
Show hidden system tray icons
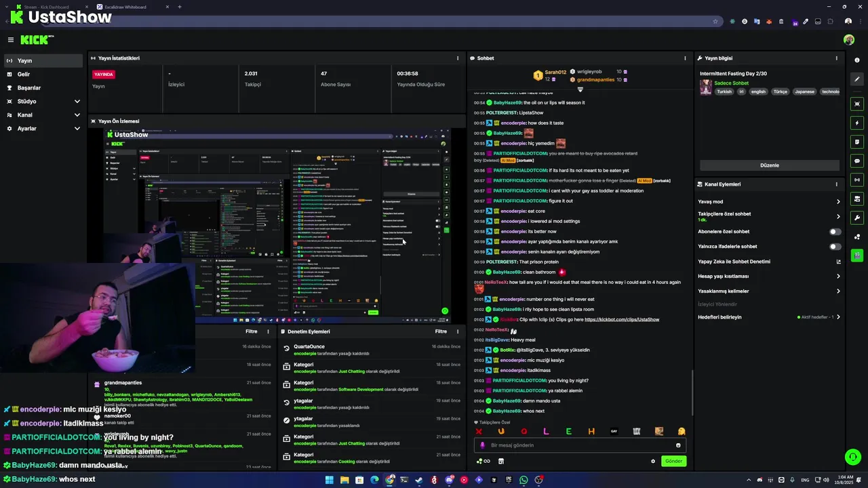(749, 480)
